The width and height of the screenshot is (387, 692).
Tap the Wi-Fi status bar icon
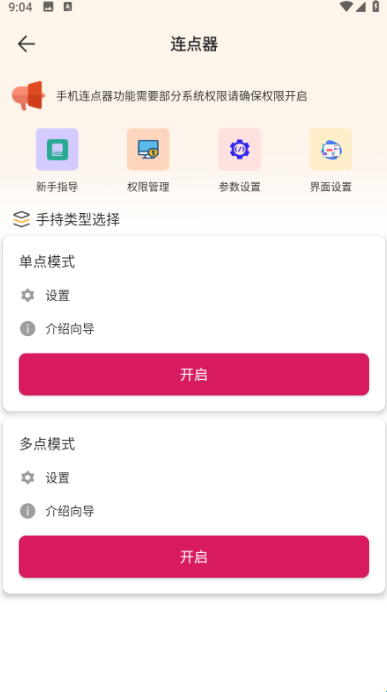point(346,6)
